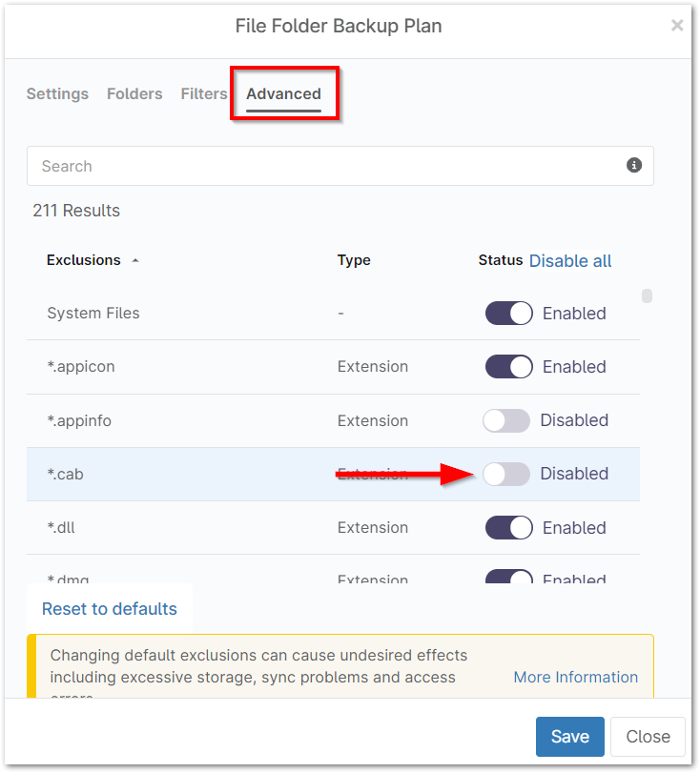
Task: Turn off the *.dll exclusion toggle
Action: click(x=508, y=528)
